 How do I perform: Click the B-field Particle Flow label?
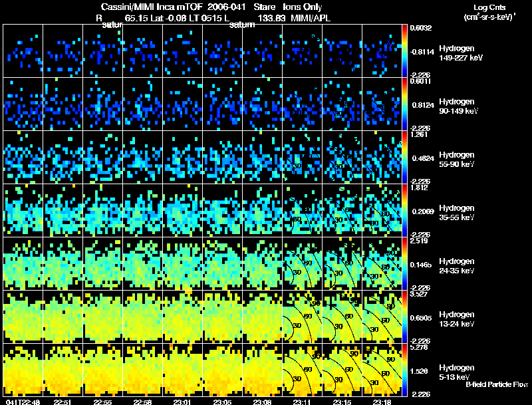click(x=497, y=384)
